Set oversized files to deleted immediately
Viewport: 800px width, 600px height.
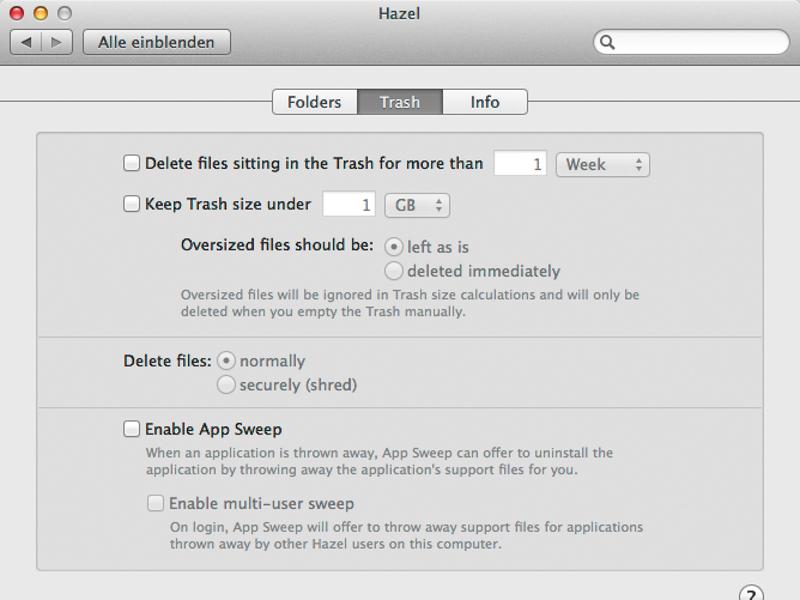394,271
